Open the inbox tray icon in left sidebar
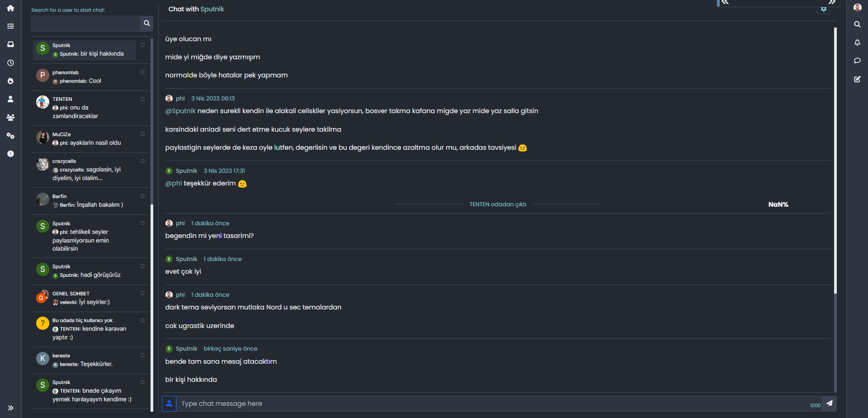The width and height of the screenshot is (868, 418). click(x=10, y=44)
